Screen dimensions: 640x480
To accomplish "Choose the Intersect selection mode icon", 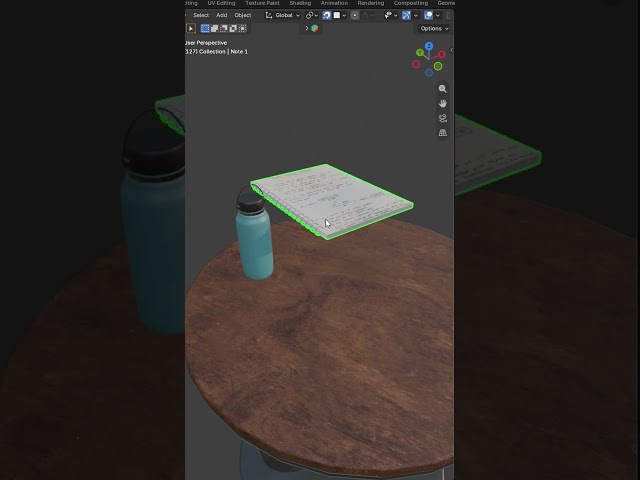I will tap(242, 28).
